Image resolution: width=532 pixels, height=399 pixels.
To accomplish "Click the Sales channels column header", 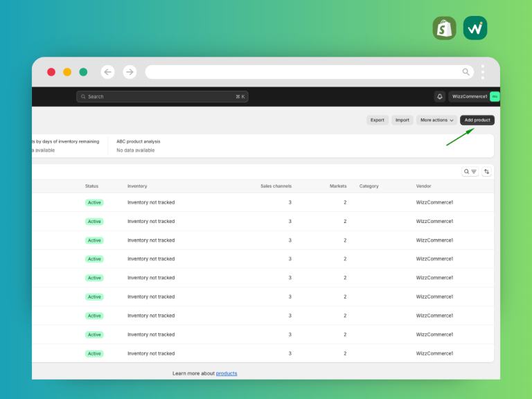I will [276, 186].
